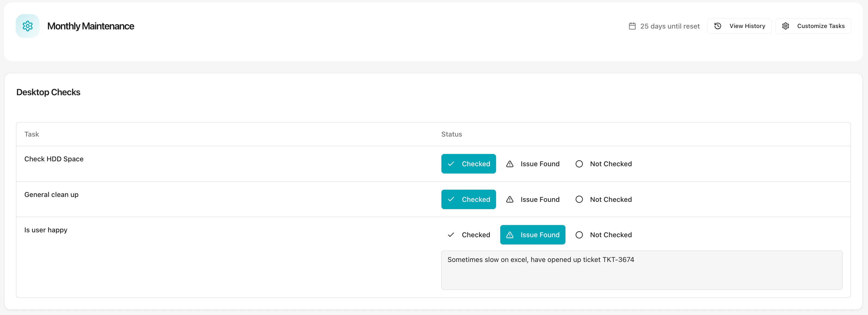Select Not Checked for Is user happy
The width and height of the screenshot is (868, 315).
pos(604,234)
